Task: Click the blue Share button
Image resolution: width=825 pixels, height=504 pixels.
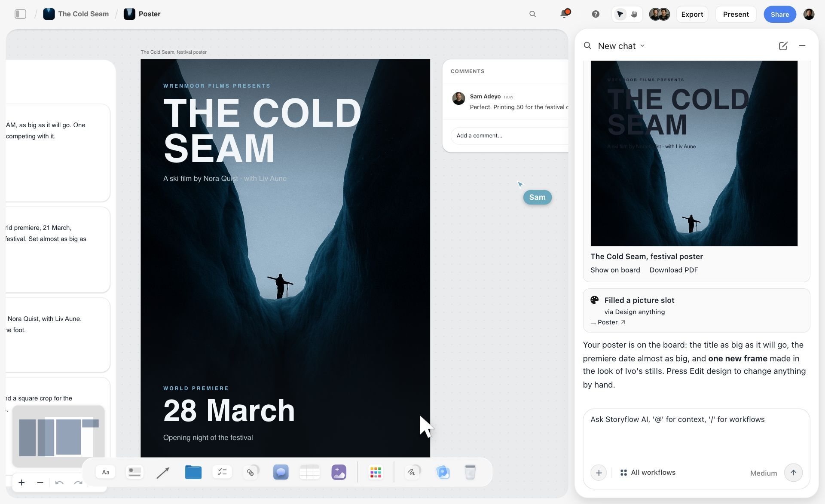Action: (779, 14)
